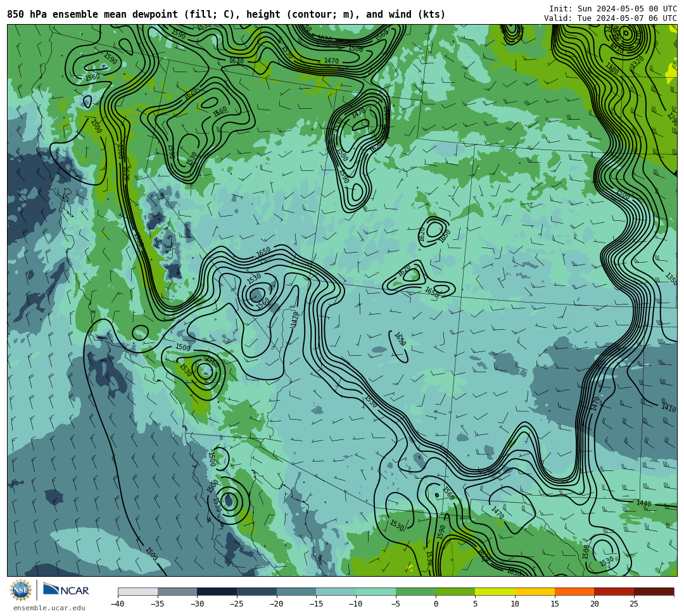Screen dimensions: 684x616
Task: Click the '-30' colorbar tick label
Action: pyautogui.click(x=197, y=604)
